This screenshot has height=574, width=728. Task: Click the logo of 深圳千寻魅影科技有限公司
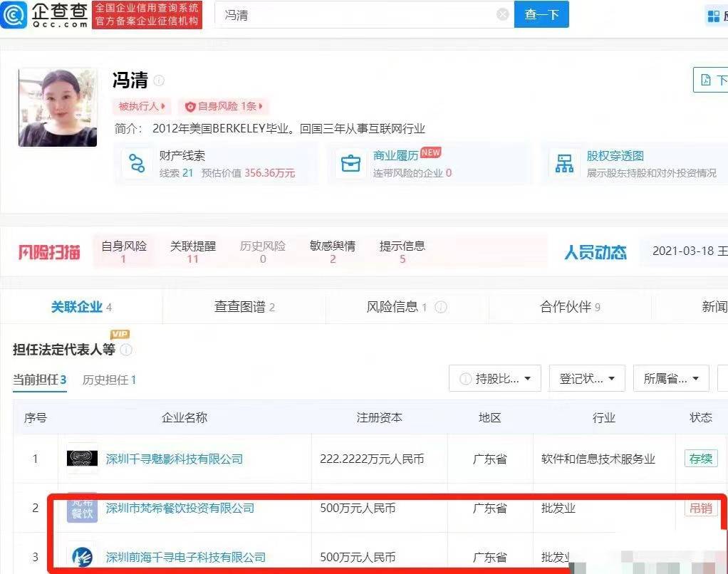coord(82,459)
